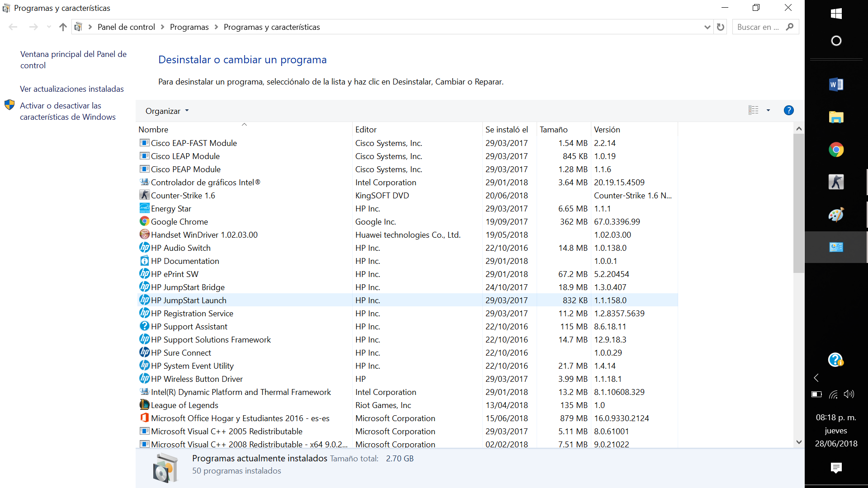Open Organizar dropdown menu

click(x=167, y=111)
